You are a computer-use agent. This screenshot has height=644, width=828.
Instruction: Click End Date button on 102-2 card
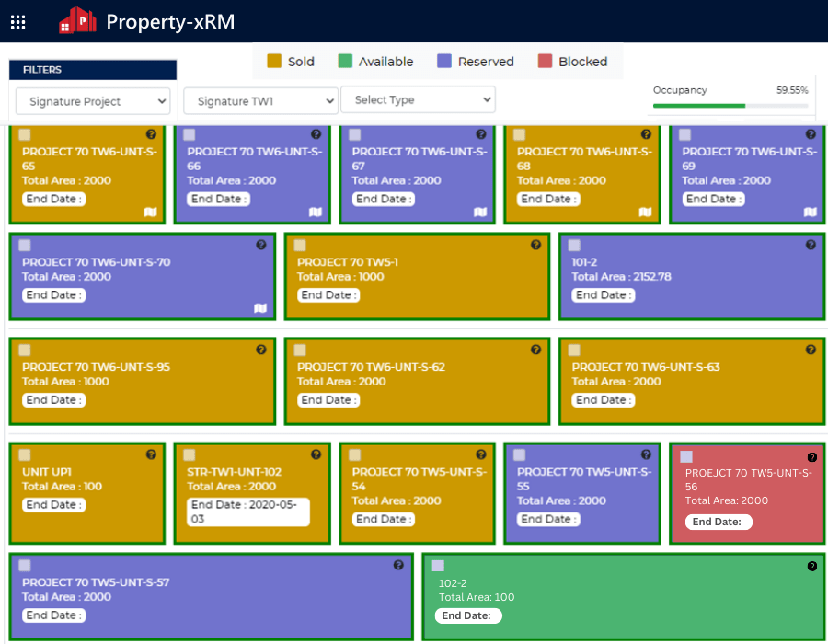pos(468,615)
